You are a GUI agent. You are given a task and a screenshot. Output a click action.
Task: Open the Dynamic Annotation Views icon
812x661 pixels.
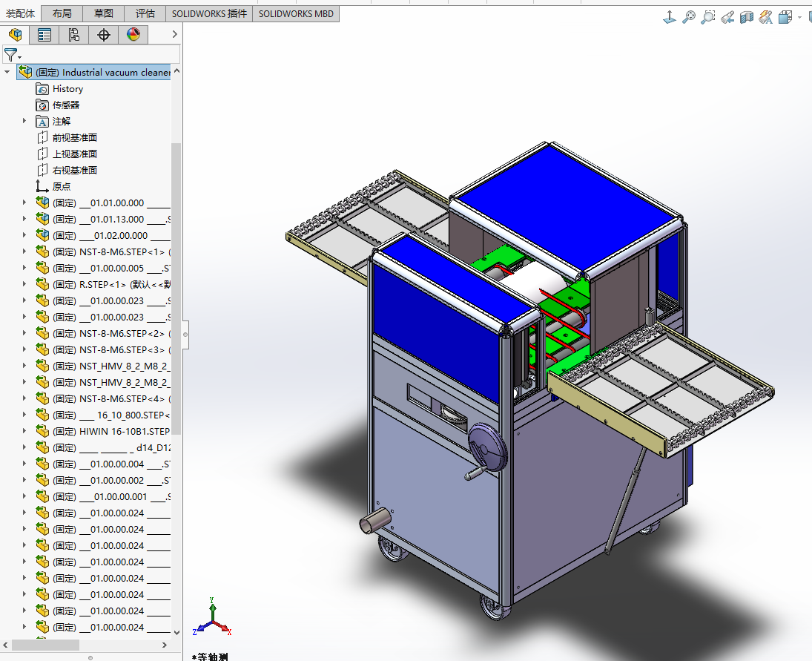766,16
